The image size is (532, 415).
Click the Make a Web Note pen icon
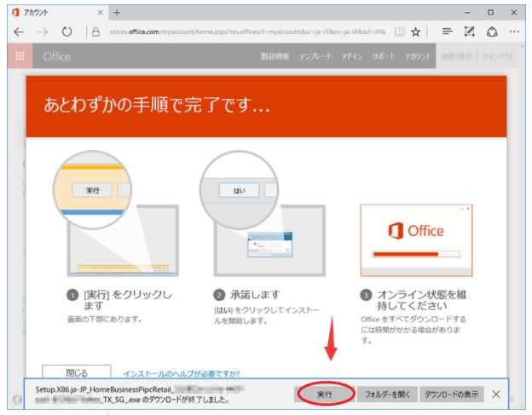pyautogui.click(x=469, y=32)
